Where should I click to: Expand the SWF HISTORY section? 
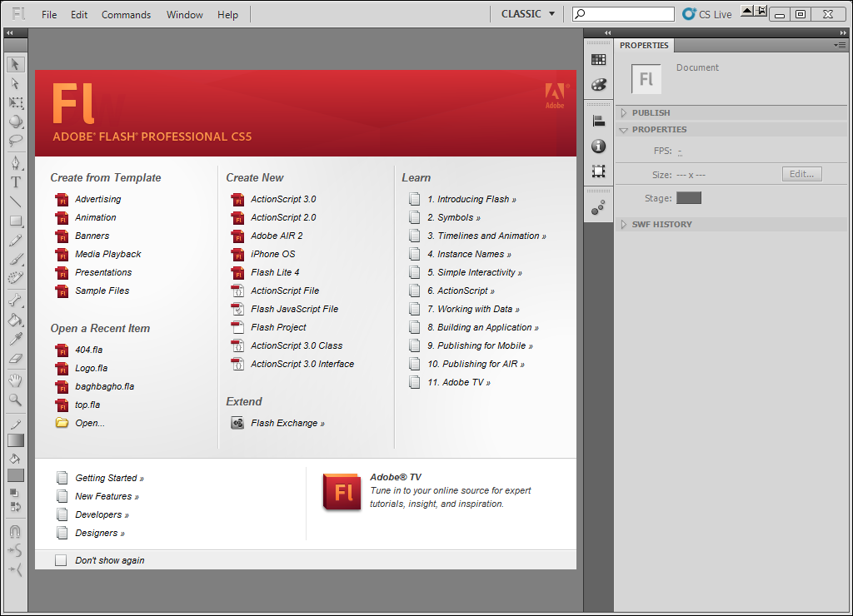[624, 224]
